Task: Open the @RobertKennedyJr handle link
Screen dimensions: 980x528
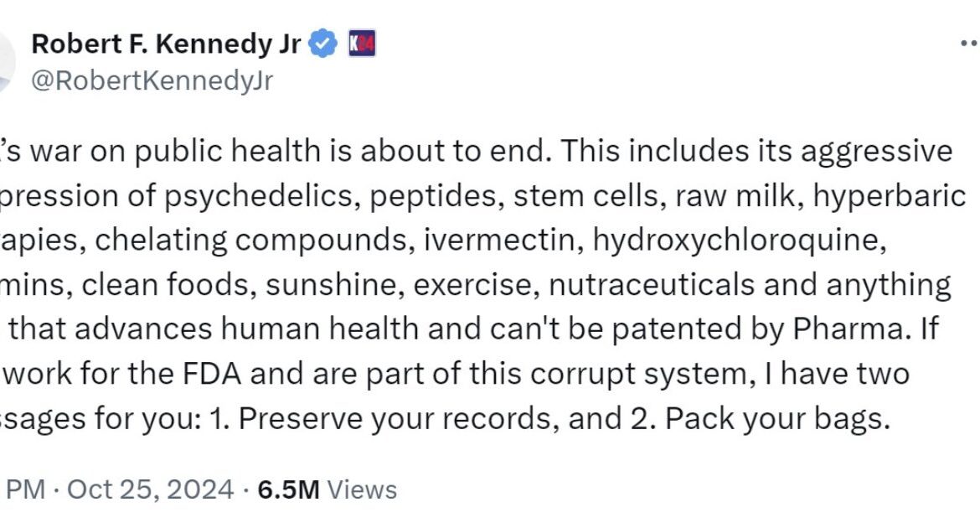Action: [152, 80]
